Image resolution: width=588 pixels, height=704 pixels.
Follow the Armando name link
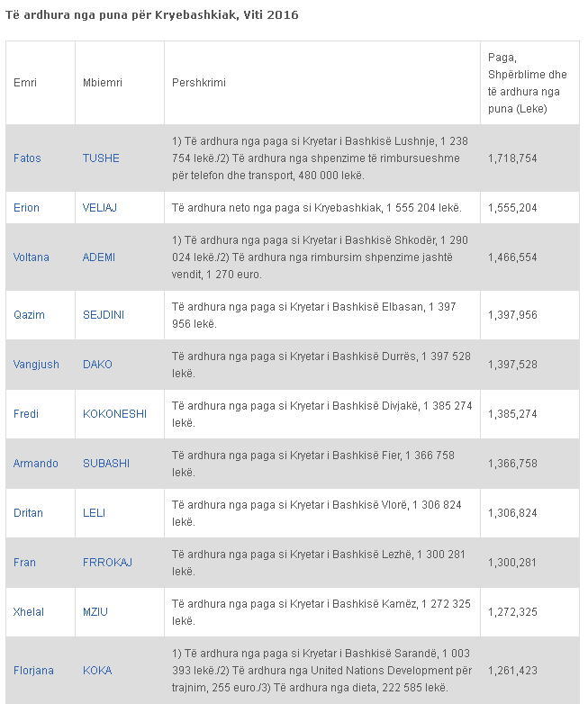36,464
